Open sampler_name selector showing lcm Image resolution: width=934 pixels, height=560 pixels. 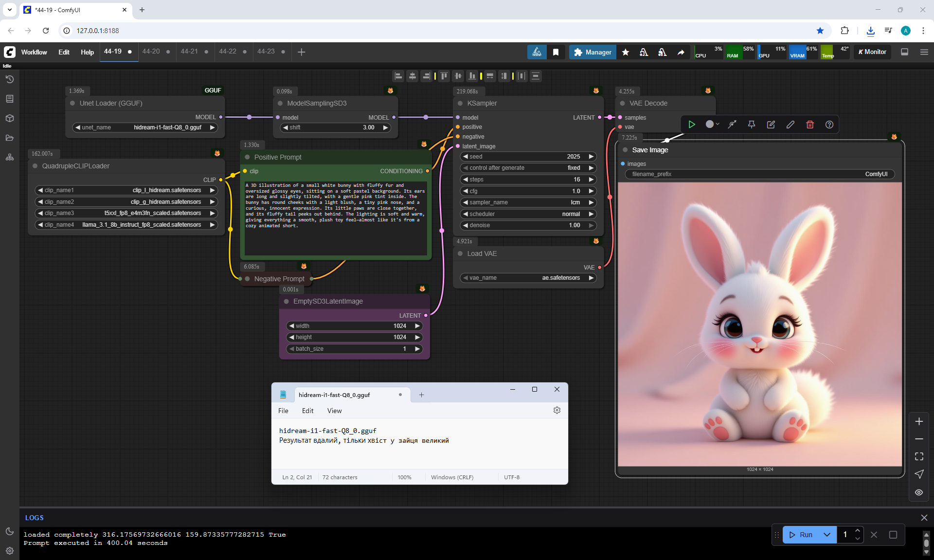(x=528, y=202)
